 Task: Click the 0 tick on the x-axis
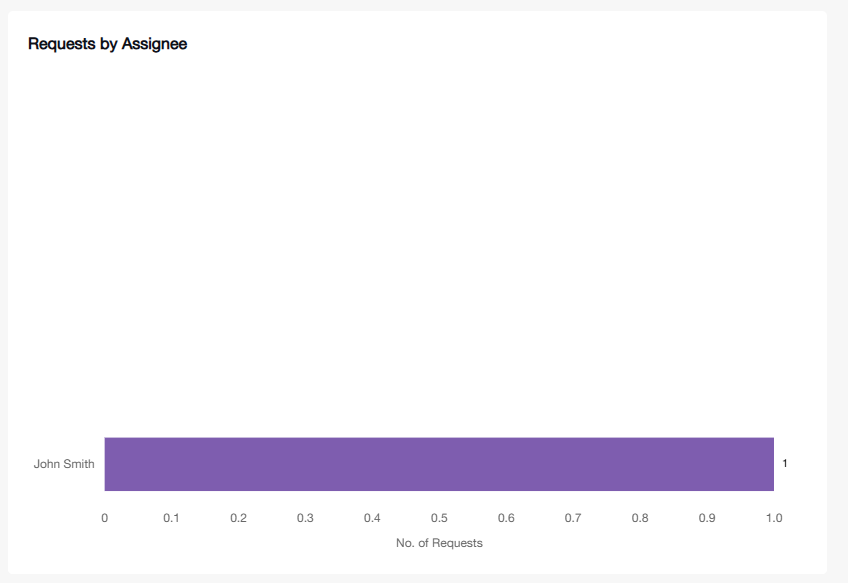pos(104,518)
